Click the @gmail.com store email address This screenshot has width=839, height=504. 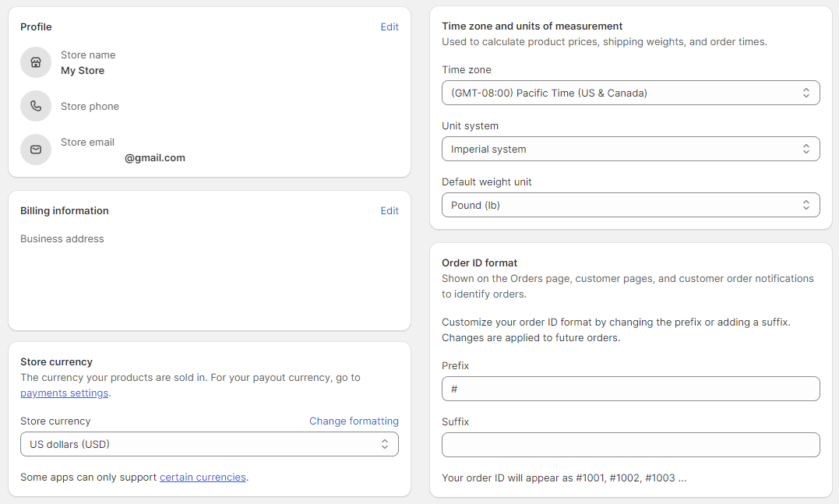tap(155, 158)
